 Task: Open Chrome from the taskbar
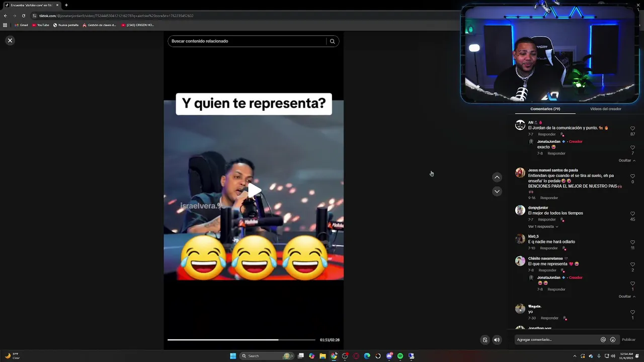coord(334,356)
